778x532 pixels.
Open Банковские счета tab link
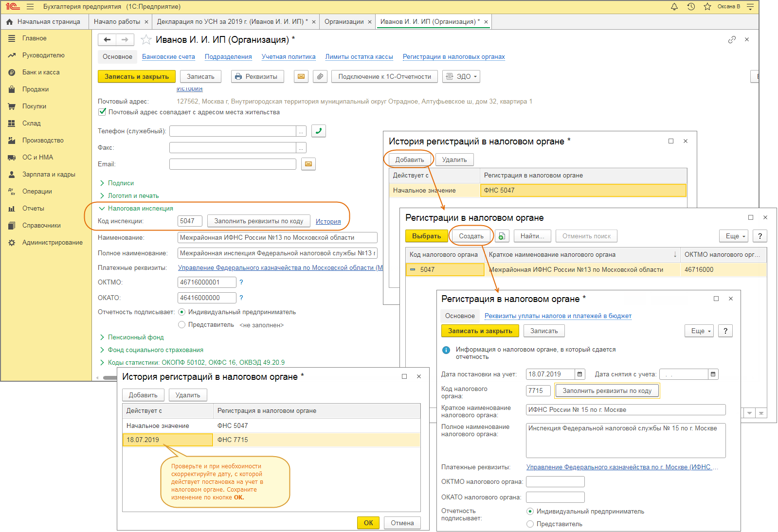click(168, 57)
